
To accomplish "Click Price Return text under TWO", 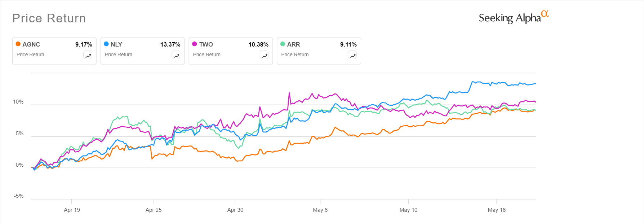I will [206, 54].
